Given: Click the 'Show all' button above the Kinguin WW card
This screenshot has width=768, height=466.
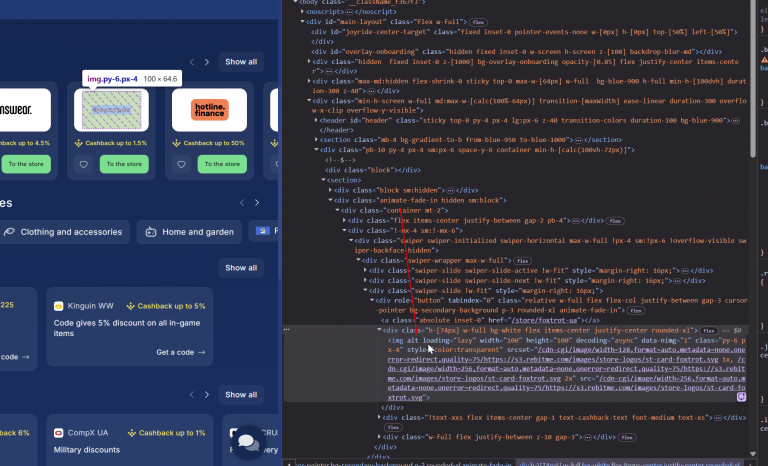Looking at the screenshot, I should [241, 268].
